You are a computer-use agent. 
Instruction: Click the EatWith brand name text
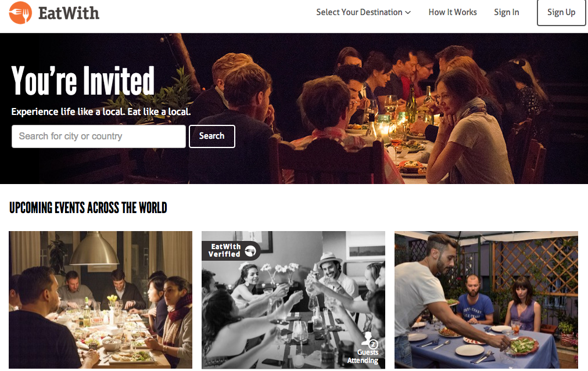pyautogui.click(x=69, y=13)
